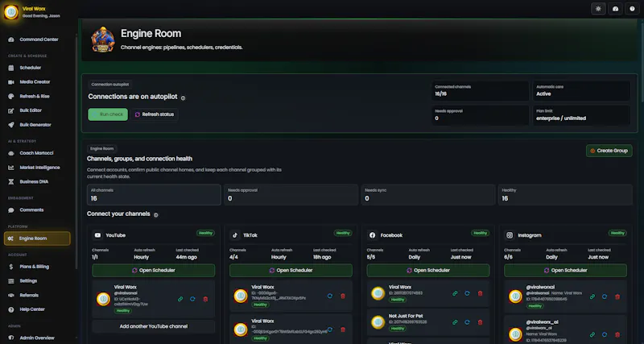
Task: Click the Run check button
Action: (108, 114)
